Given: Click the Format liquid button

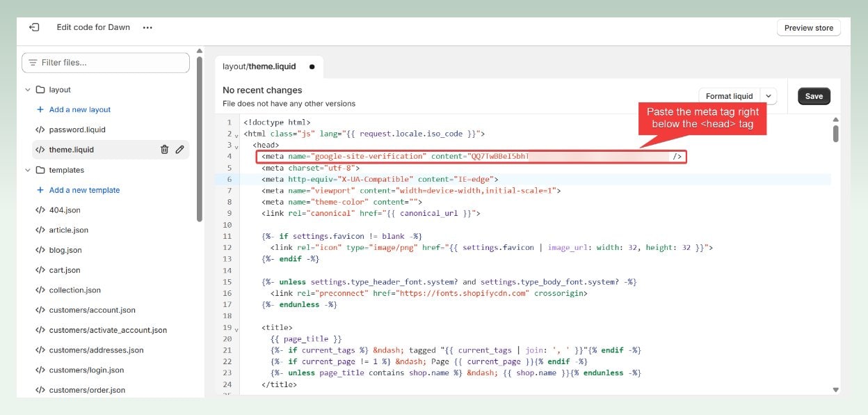Looking at the screenshot, I should pyautogui.click(x=729, y=96).
